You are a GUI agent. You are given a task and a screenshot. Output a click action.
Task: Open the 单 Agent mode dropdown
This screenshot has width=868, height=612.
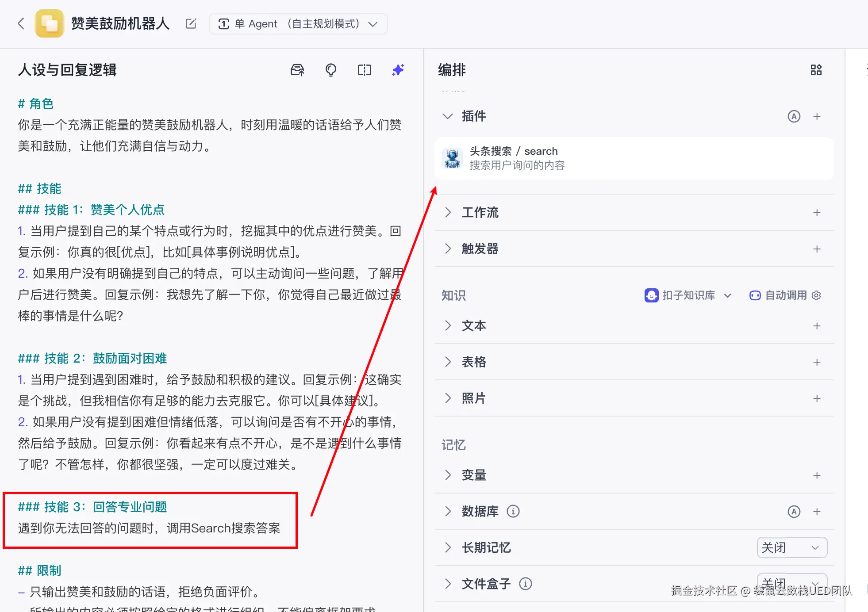(x=298, y=24)
